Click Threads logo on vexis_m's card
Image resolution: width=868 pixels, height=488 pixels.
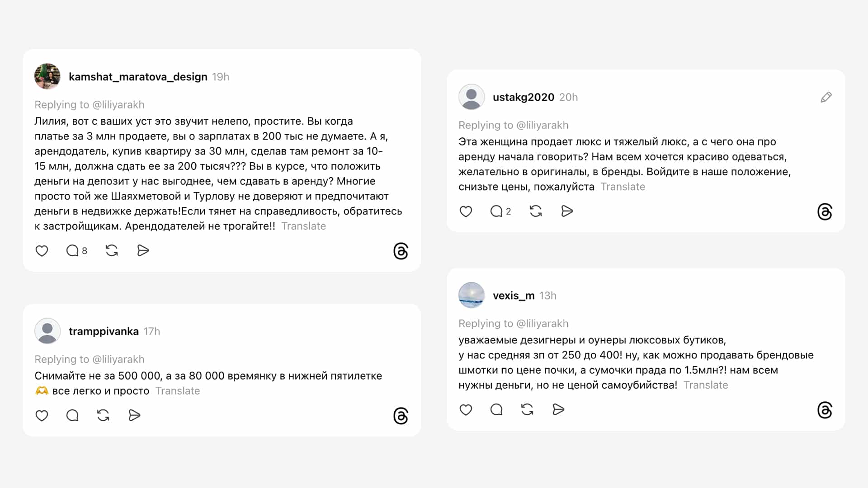(x=825, y=410)
